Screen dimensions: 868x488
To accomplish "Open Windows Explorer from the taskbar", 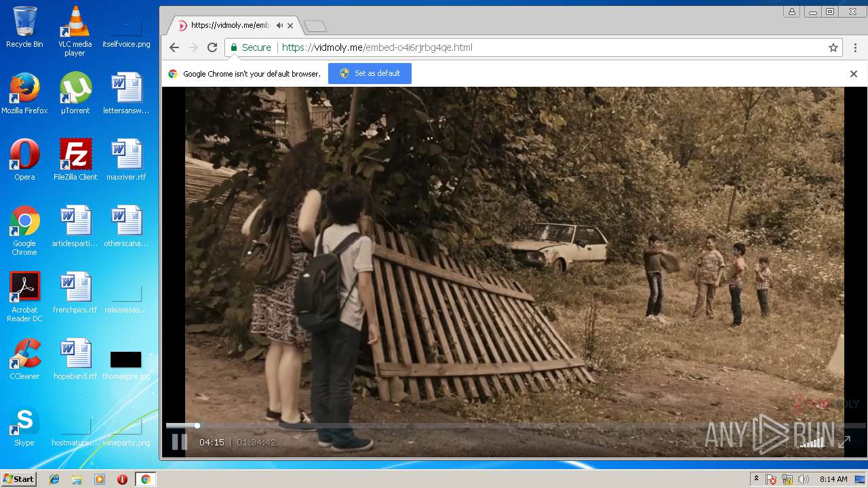I will pos(77,479).
